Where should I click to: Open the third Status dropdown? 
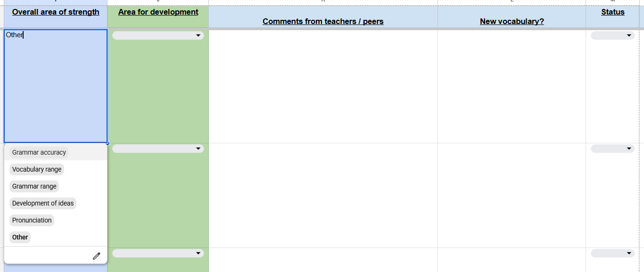pos(612,253)
